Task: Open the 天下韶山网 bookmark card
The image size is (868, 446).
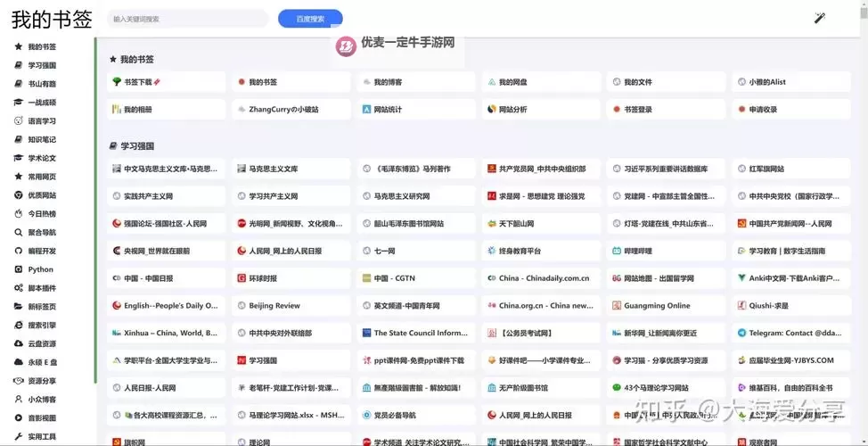Action: 542,224
